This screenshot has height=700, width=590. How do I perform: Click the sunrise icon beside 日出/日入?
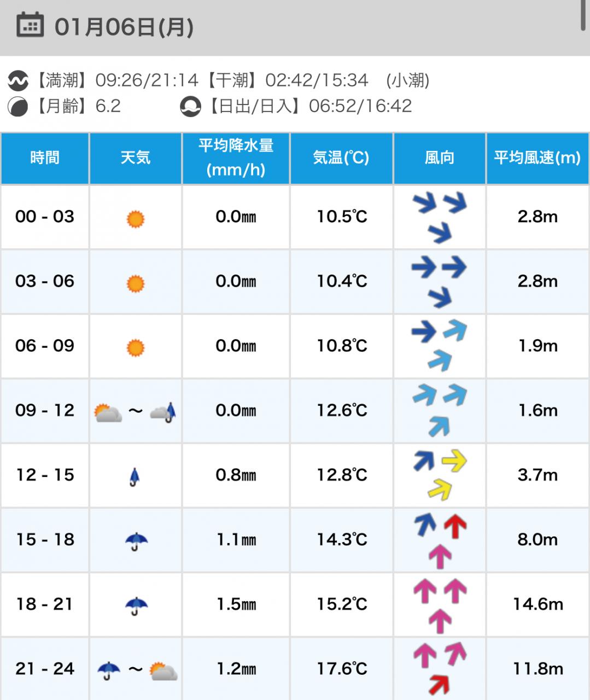pyautogui.click(x=190, y=106)
